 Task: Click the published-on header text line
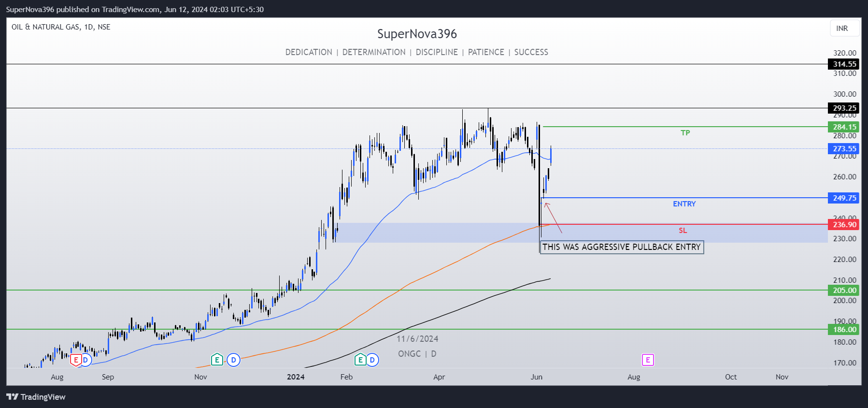coord(135,9)
